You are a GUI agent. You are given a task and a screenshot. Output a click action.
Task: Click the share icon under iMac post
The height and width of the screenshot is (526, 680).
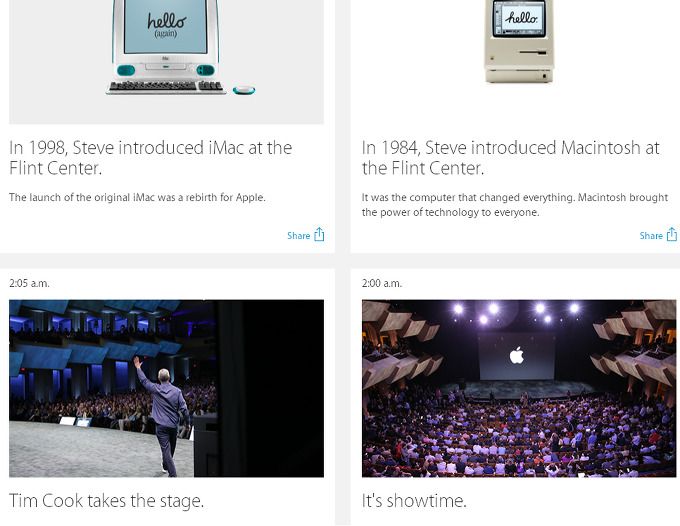coord(319,235)
